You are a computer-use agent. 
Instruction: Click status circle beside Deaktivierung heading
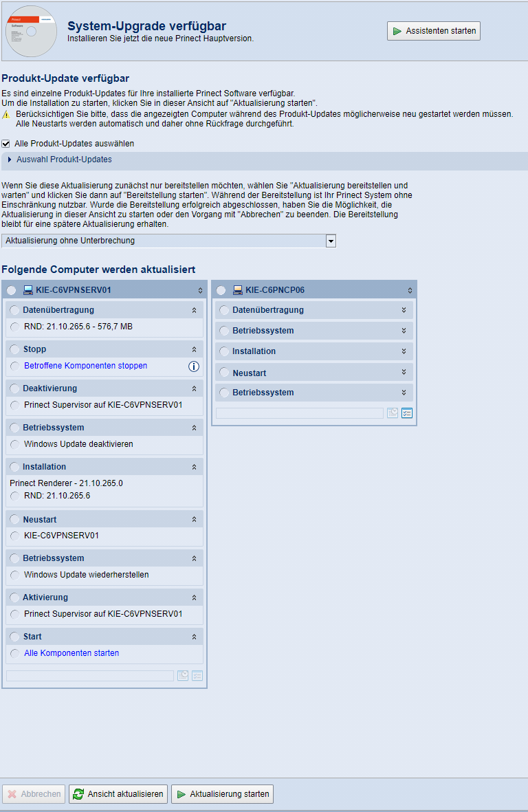[14, 388]
